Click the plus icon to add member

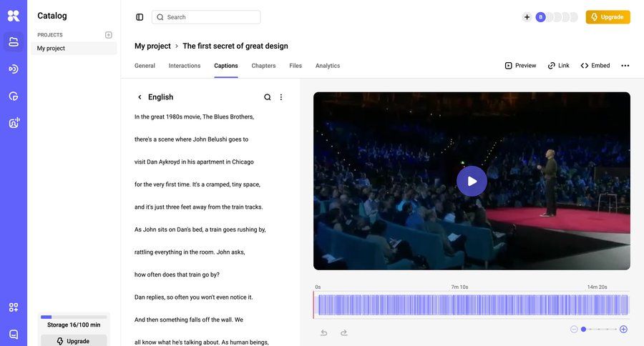click(527, 17)
